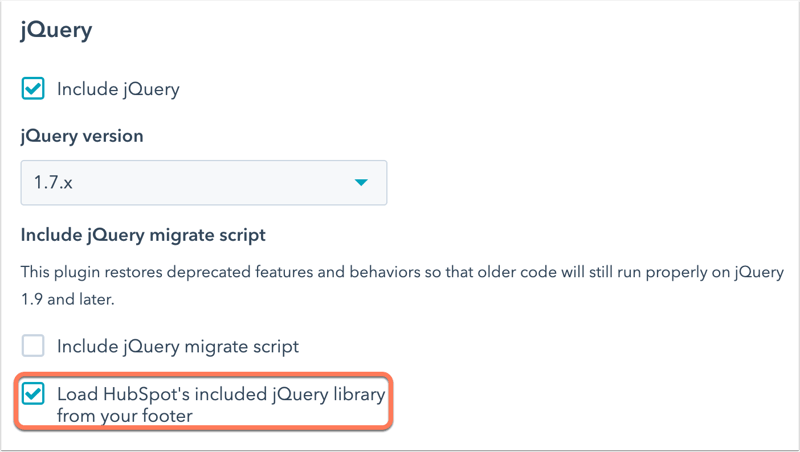Uncheck the Include jQuery checkbox

(33, 89)
